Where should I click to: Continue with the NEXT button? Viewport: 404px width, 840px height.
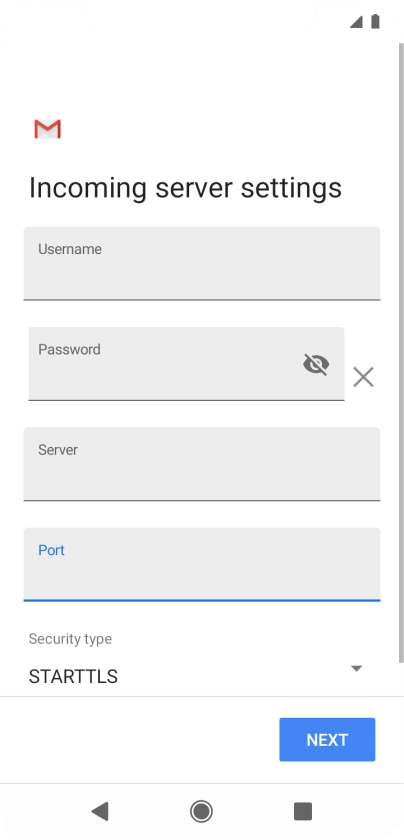coord(327,740)
